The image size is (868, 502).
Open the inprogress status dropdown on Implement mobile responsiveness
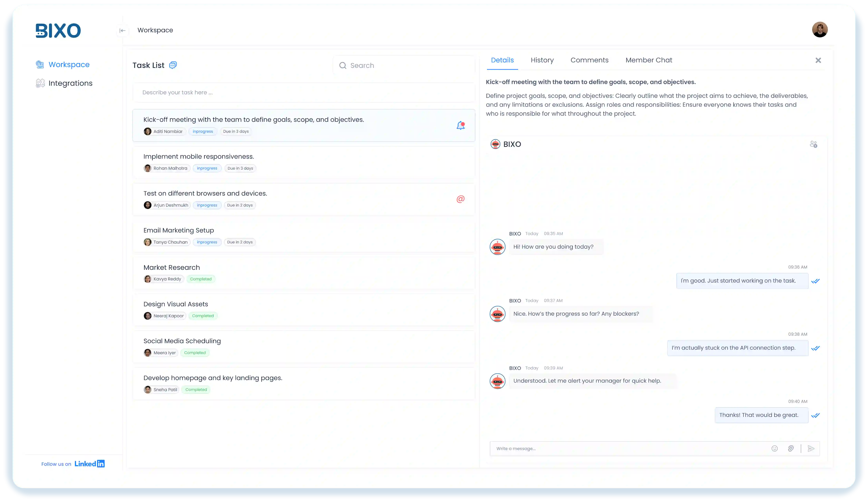207,168
